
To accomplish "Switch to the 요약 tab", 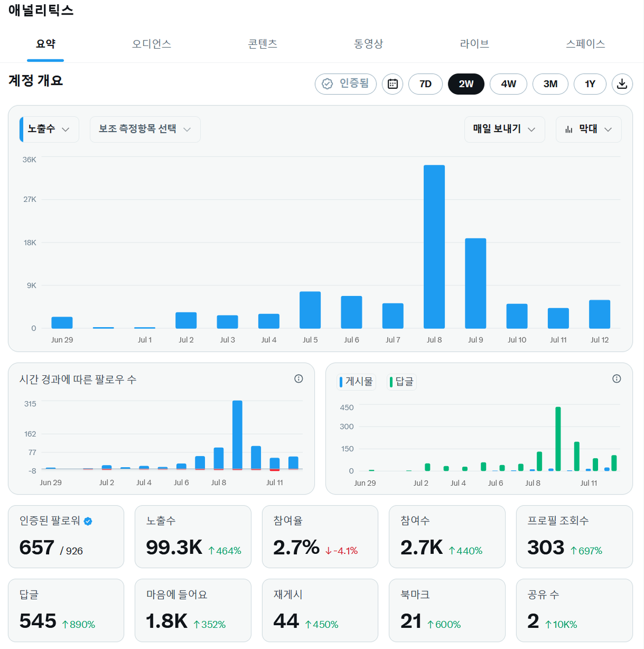I will click(46, 44).
